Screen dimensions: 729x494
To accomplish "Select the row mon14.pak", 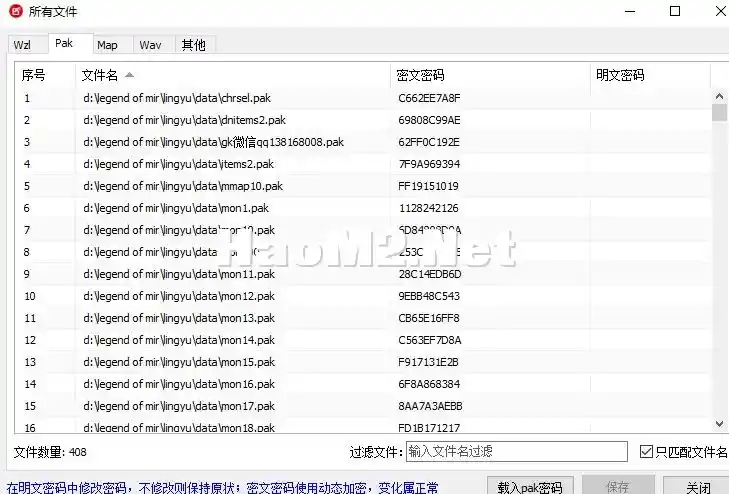I will pyautogui.click(x=363, y=340).
